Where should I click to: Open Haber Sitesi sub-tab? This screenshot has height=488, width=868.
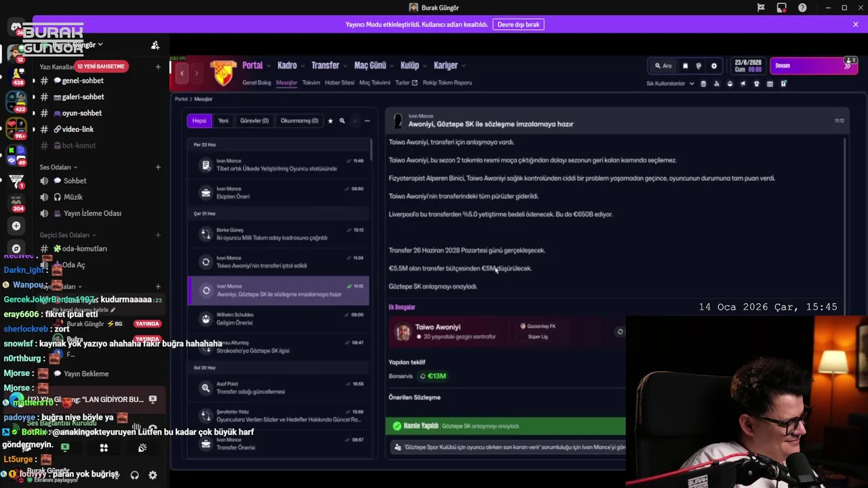(x=340, y=83)
